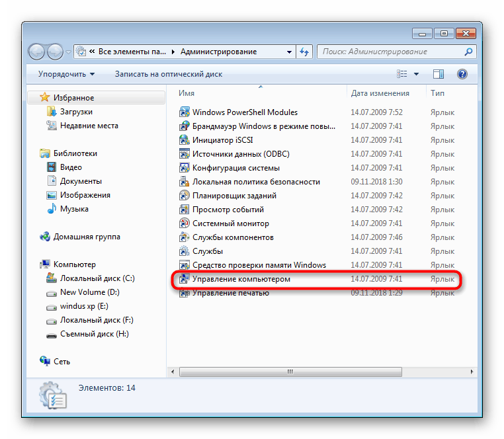This screenshot has height=439, width=504.
Task: Click the Локальная политика безопасности icon
Action: 184,182
